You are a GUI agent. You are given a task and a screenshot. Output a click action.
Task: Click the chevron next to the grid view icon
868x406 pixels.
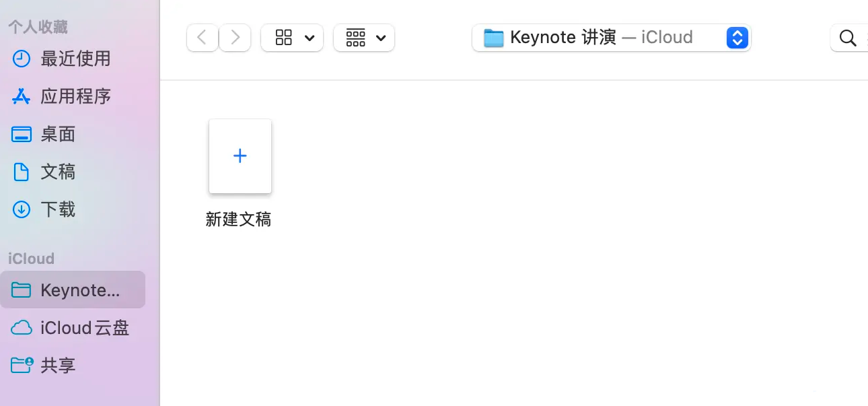point(310,38)
